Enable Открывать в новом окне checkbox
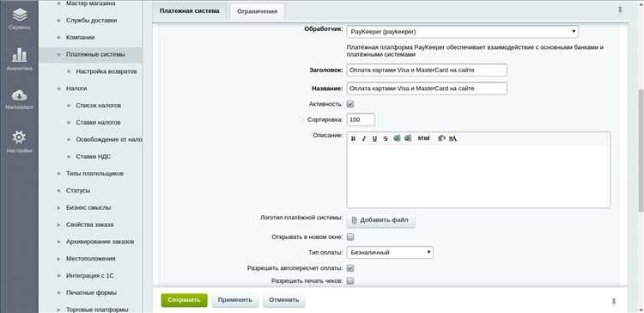Screen dimensions: 644x313 [350, 237]
